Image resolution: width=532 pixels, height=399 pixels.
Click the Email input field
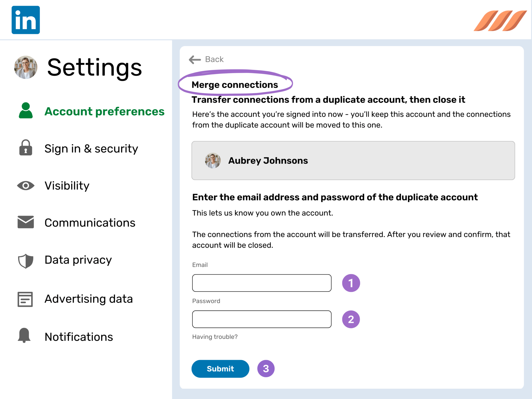(x=261, y=283)
